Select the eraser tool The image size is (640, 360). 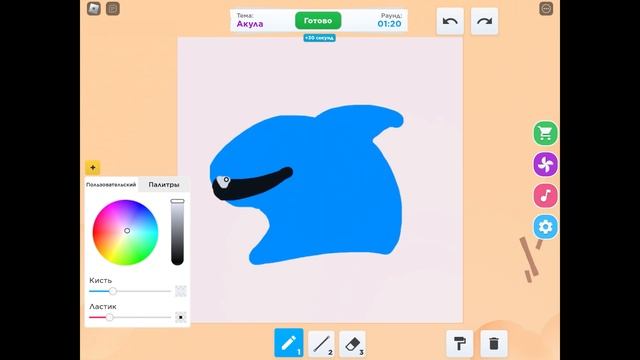coord(353,344)
